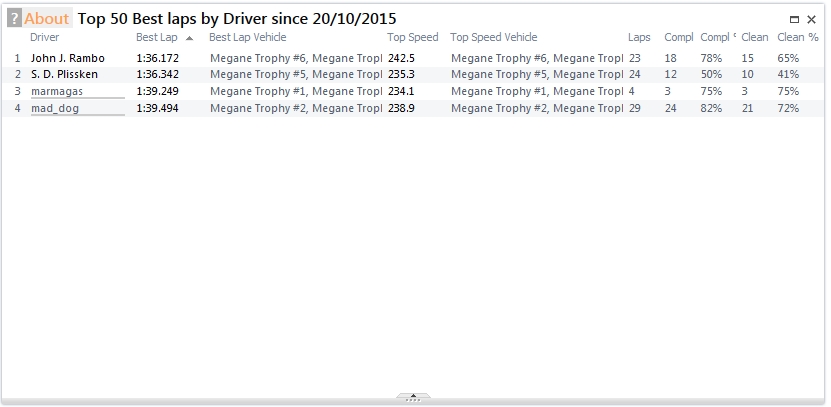Click best lap time 1:39.249
This screenshot has width=831, height=407.
(x=157, y=91)
